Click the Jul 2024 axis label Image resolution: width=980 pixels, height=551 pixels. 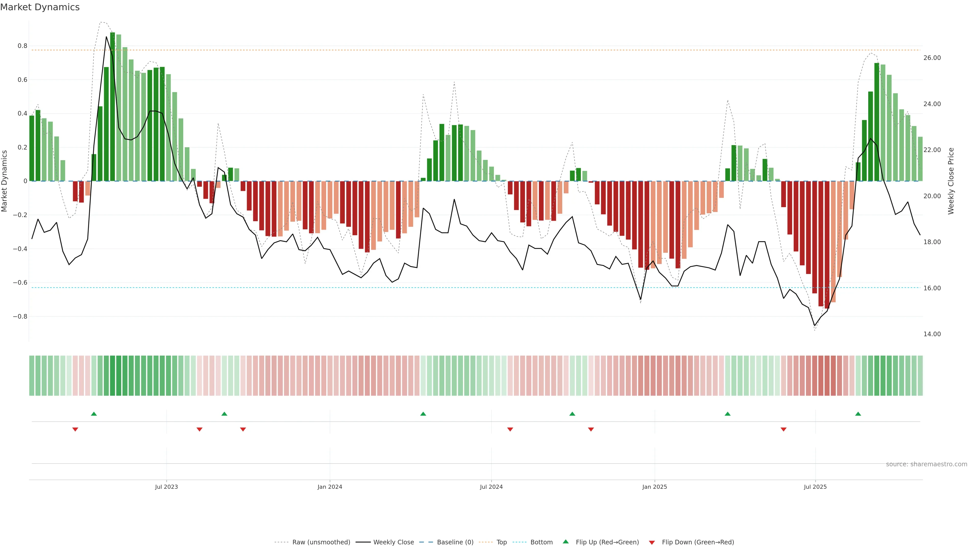pyautogui.click(x=491, y=487)
